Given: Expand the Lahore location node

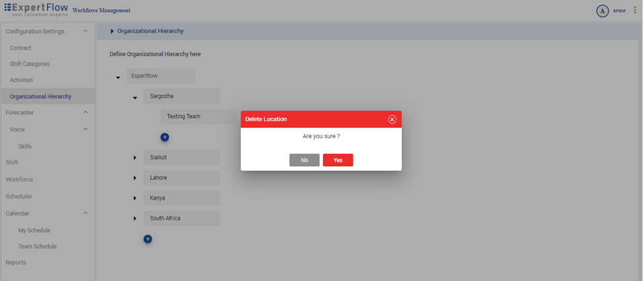Looking at the screenshot, I should pyautogui.click(x=135, y=178).
